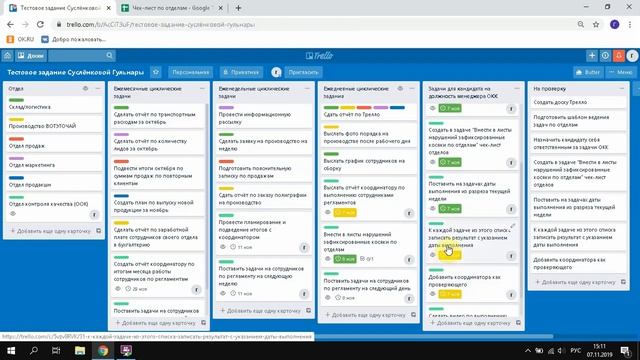Open the Отдел продаж card

[x=54, y=143]
